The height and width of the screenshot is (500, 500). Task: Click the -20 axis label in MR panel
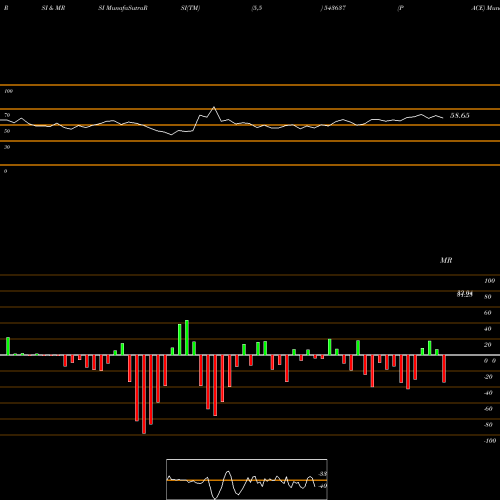(x=488, y=377)
